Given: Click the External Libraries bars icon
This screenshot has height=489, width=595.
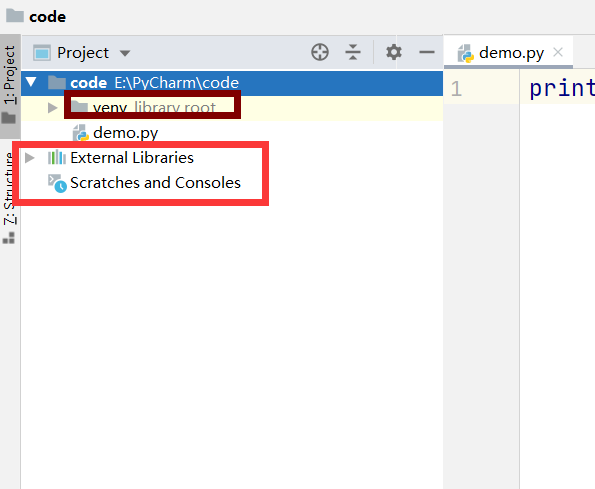Looking at the screenshot, I should (57, 157).
